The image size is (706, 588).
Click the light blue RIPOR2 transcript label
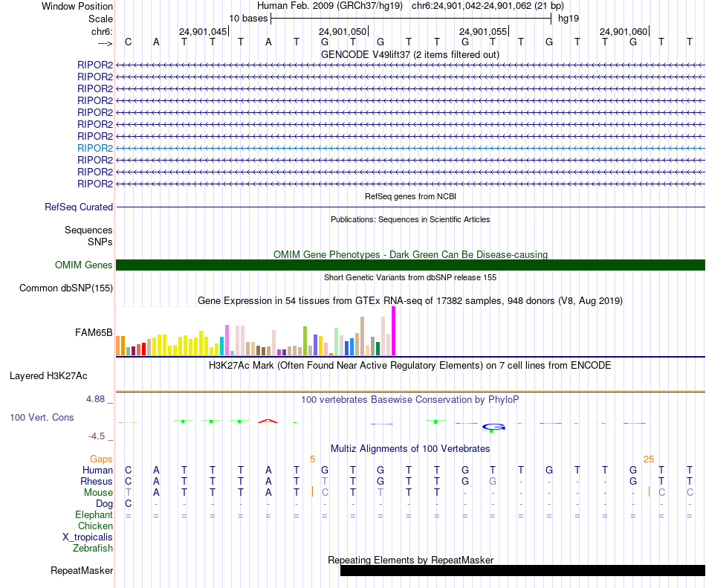point(95,148)
